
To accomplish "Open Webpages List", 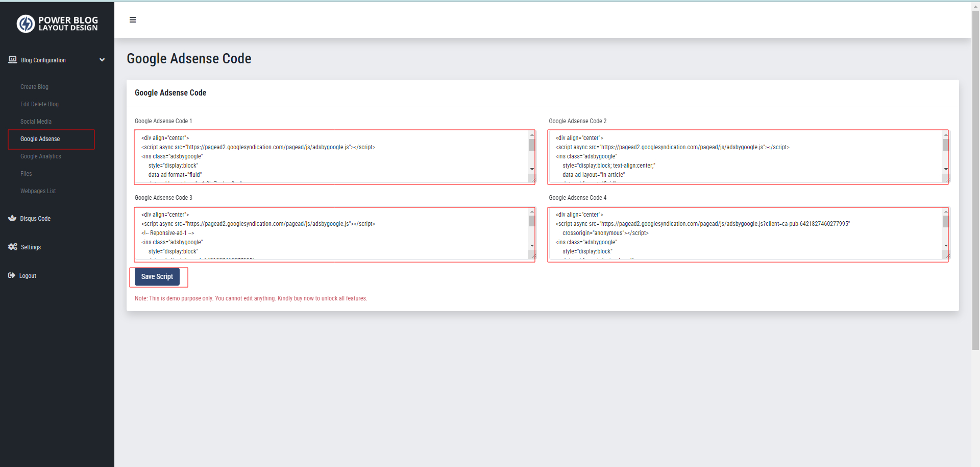I will click(x=38, y=191).
